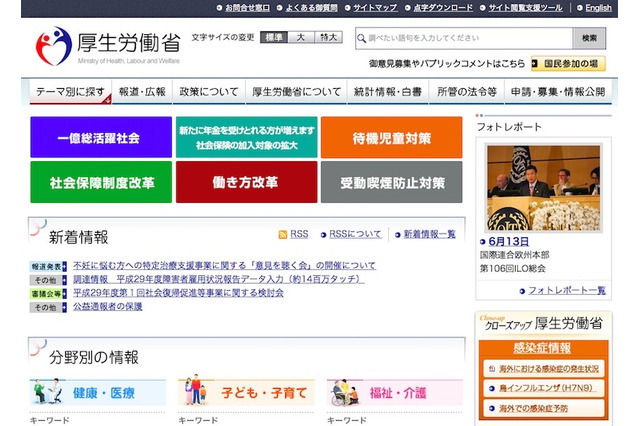Click the gray 受動喫煙防止対策 banner

tap(391, 182)
